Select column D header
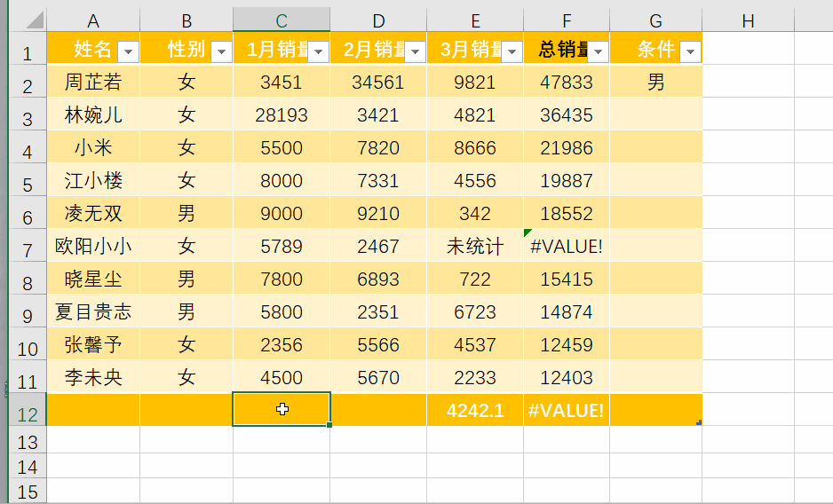 coord(378,20)
